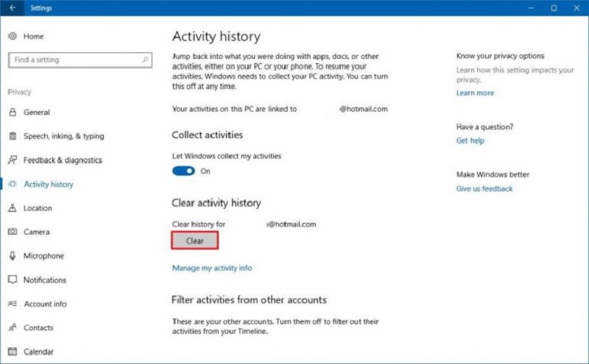Image resolution: width=589 pixels, height=364 pixels.
Task: Turn off Let Windows collect my activities
Action: [183, 171]
